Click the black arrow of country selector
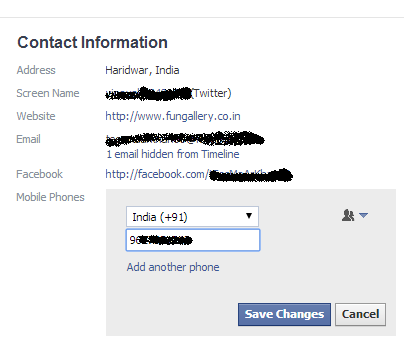Viewport: 404px width, 362px height. coord(249,216)
